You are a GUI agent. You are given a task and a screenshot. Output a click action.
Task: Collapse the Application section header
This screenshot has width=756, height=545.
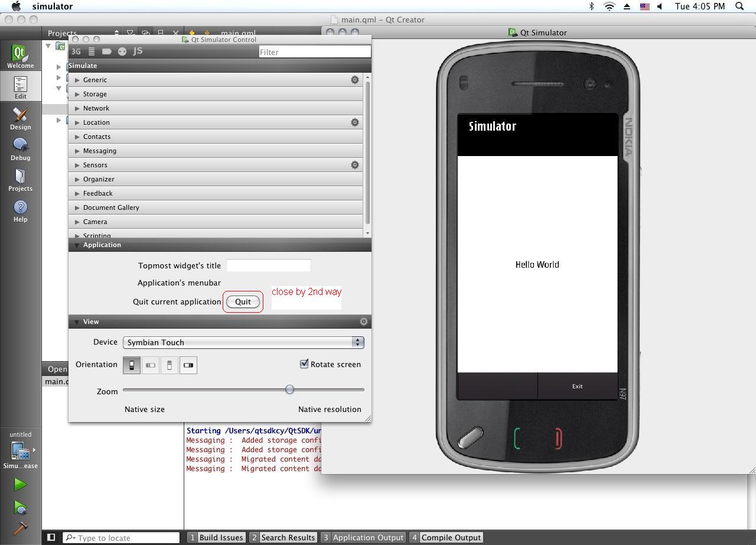click(220, 245)
